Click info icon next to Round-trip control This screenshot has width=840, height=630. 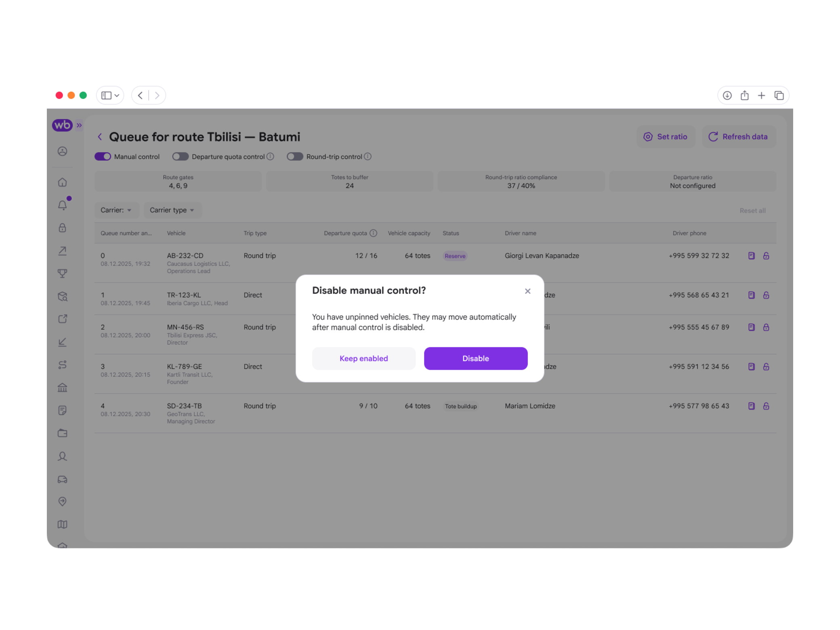tap(367, 157)
